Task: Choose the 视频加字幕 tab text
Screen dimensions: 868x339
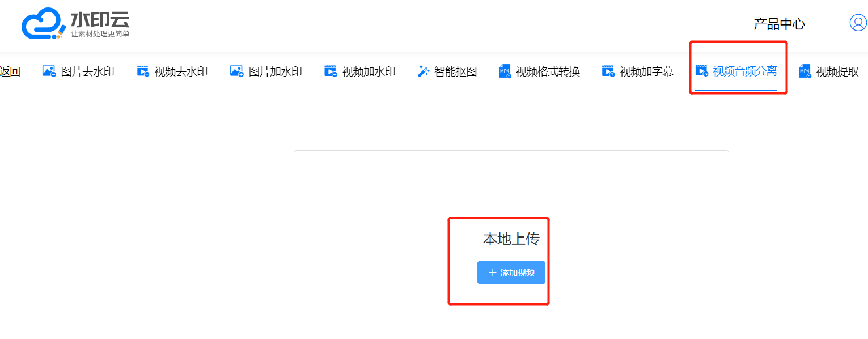Action: pyautogui.click(x=646, y=71)
